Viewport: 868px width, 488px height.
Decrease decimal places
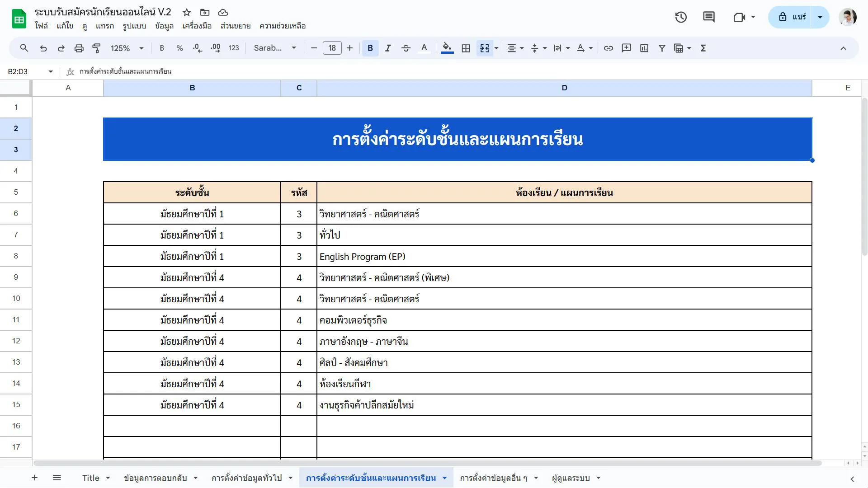[x=198, y=48]
